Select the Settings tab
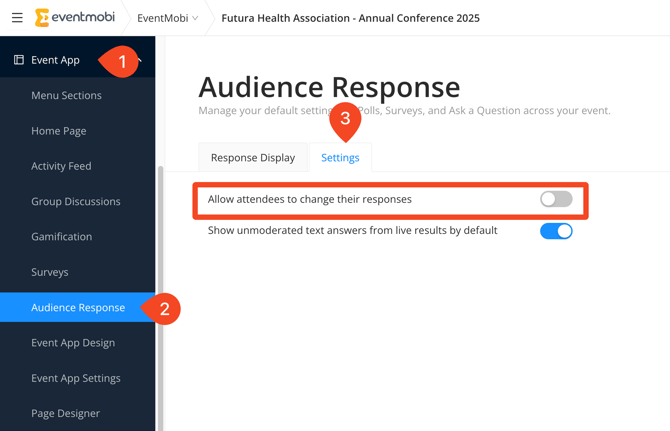The image size is (670, 431). [340, 158]
